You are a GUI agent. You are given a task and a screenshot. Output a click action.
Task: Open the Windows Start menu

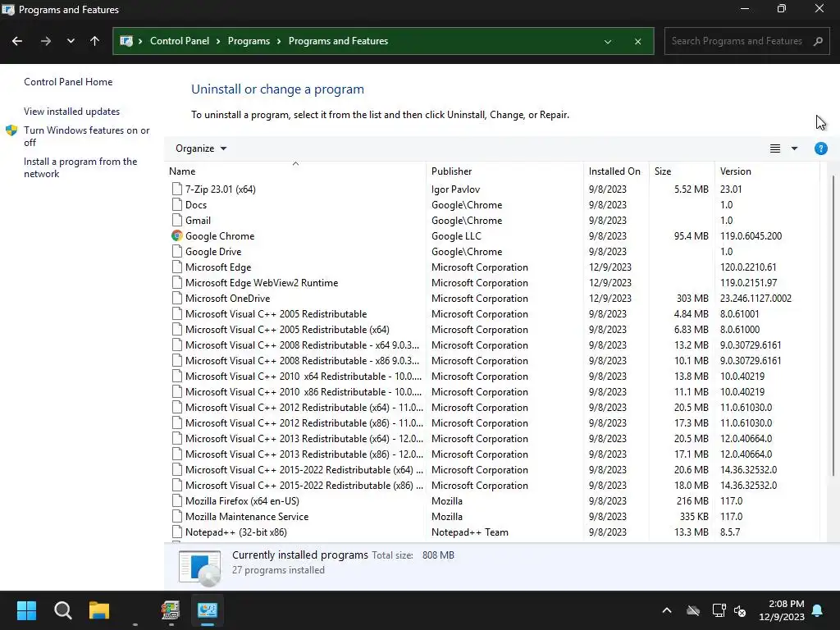click(x=26, y=610)
